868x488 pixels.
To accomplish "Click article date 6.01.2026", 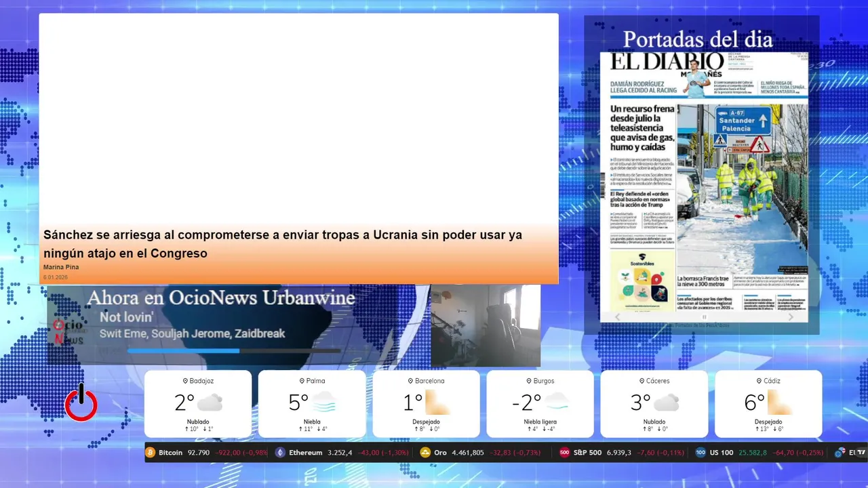I will (x=56, y=277).
